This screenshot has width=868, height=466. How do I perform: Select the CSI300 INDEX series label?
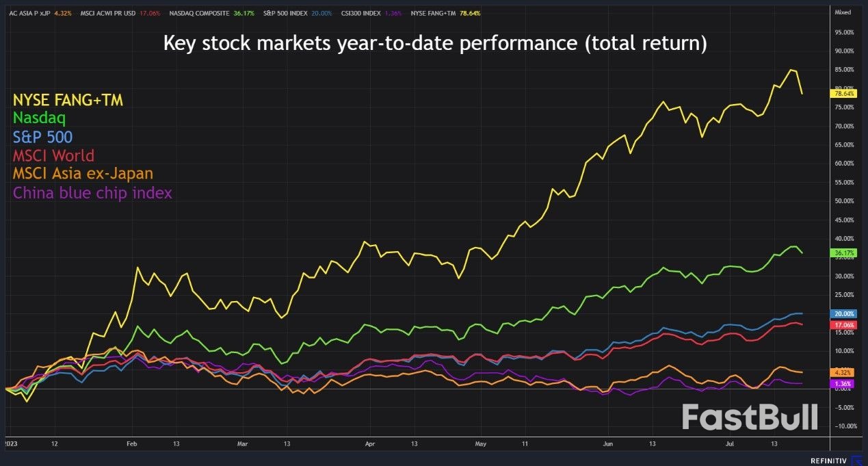369,13
